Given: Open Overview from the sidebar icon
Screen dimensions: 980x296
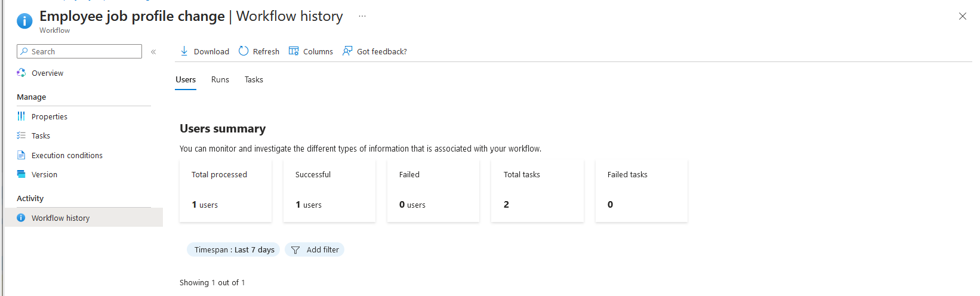Looking at the screenshot, I should (x=21, y=73).
